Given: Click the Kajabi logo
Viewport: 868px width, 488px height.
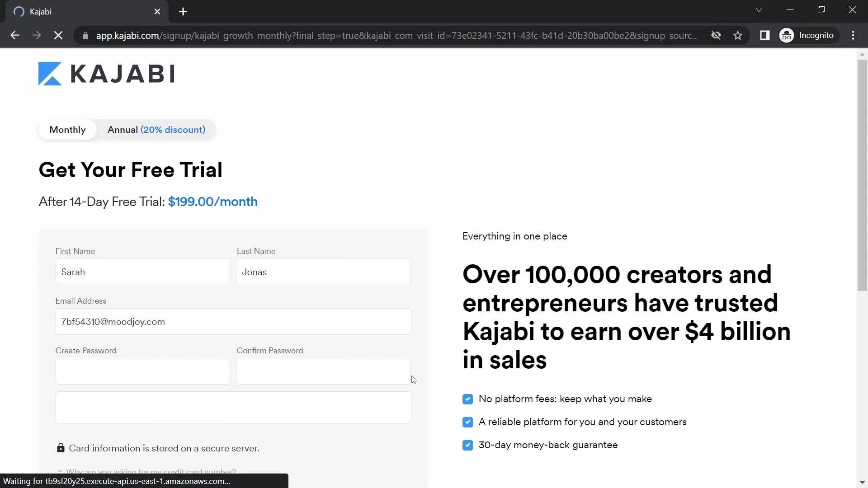Looking at the screenshot, I should click(x=106, y=74).
